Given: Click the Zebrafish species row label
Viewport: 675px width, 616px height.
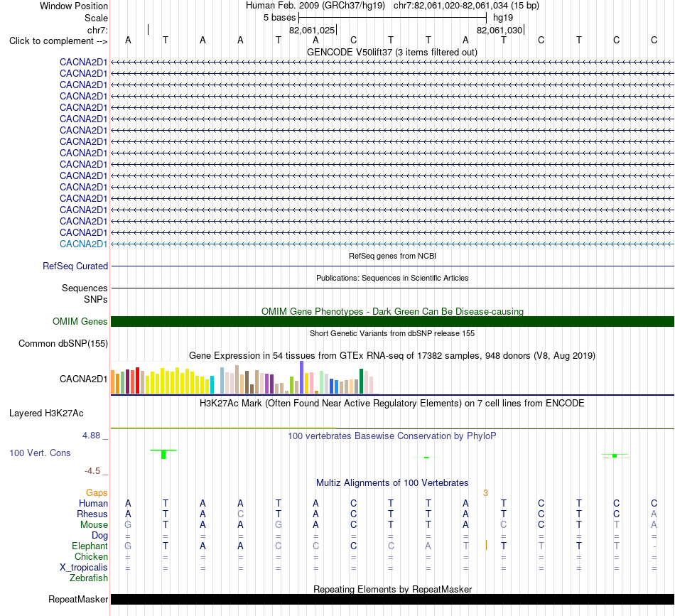Looking at the screenshot, I should coord(89,578).
